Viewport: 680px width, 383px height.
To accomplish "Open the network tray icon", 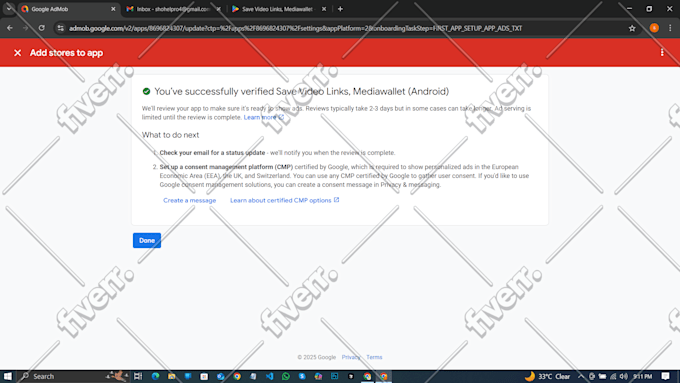I will pyautogui.click(x=613, y=376).
